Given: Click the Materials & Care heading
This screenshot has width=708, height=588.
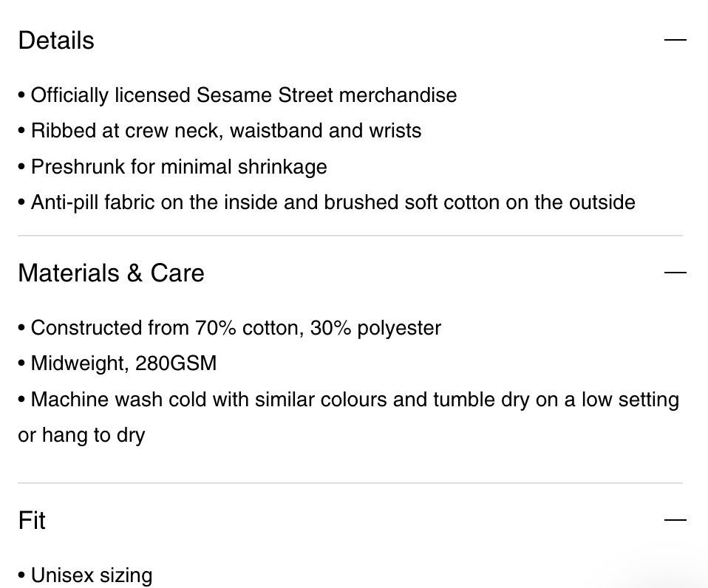Looking at the screenshot, I should coord(111,273).
